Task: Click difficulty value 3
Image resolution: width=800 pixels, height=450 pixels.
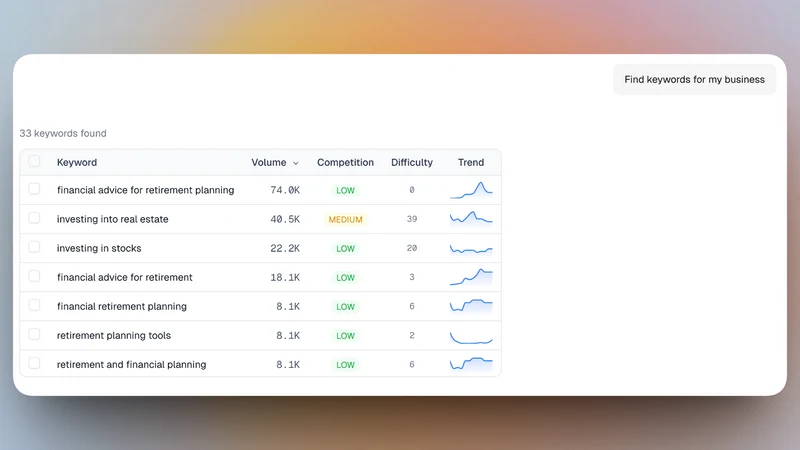Action: click(412, 277)
